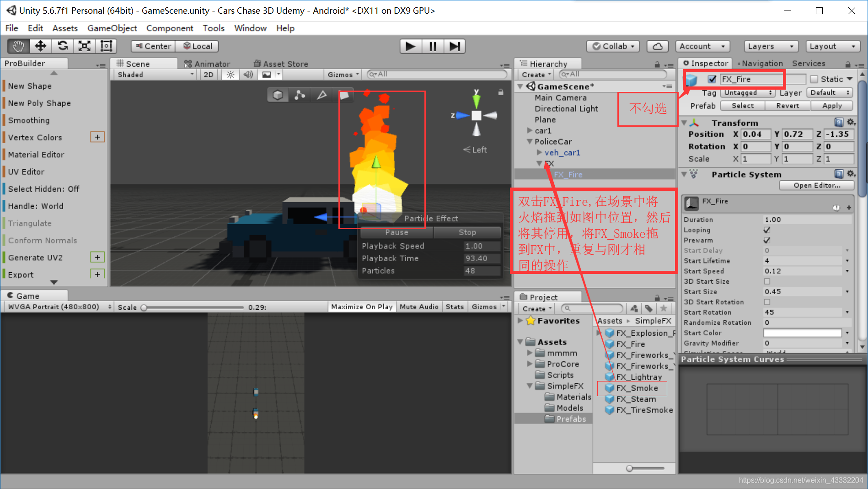Screen dimensions: 868x489
Task: Click the GameObject cube icon in Inspector
Action: coord(691,80)
